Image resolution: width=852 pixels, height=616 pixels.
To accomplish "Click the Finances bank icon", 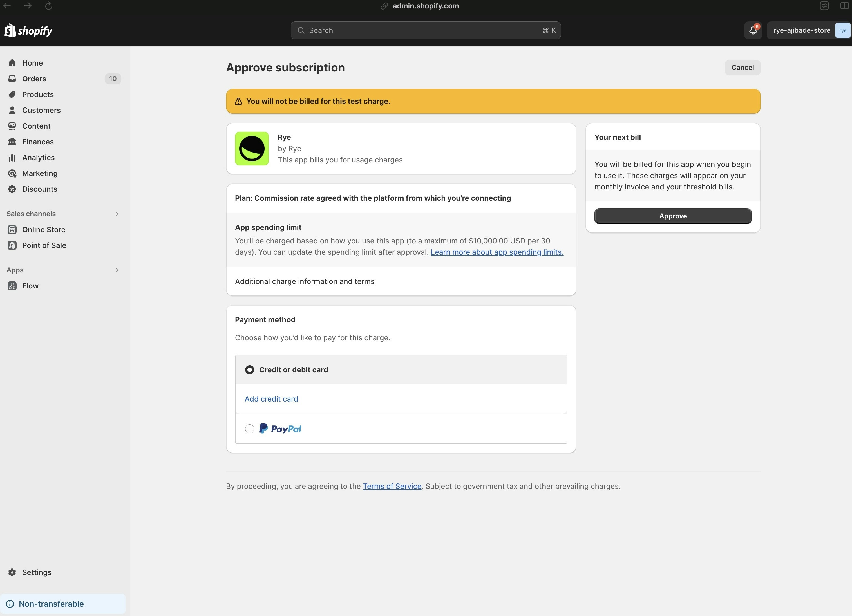I will 12,142.
